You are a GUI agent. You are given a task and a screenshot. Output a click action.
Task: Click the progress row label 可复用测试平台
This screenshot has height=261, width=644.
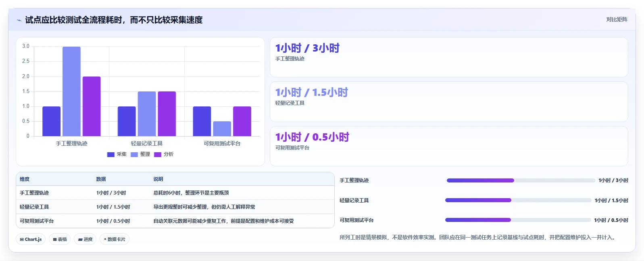point(356,220)
